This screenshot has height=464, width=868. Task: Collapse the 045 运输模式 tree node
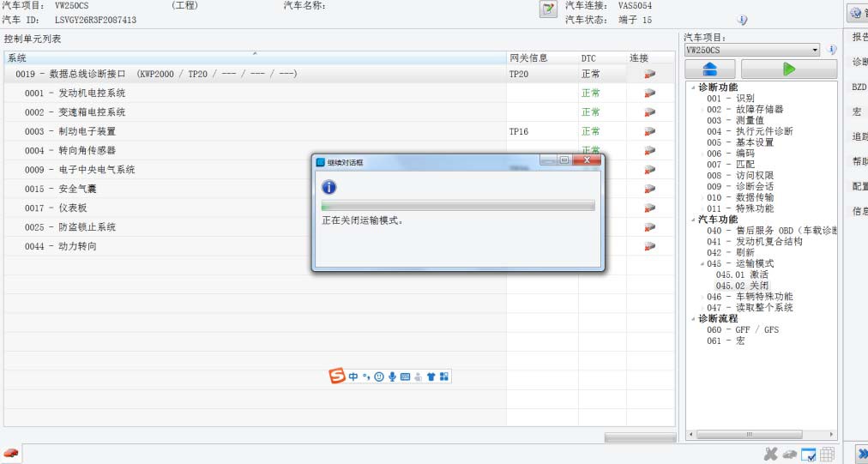click(702, 264)
